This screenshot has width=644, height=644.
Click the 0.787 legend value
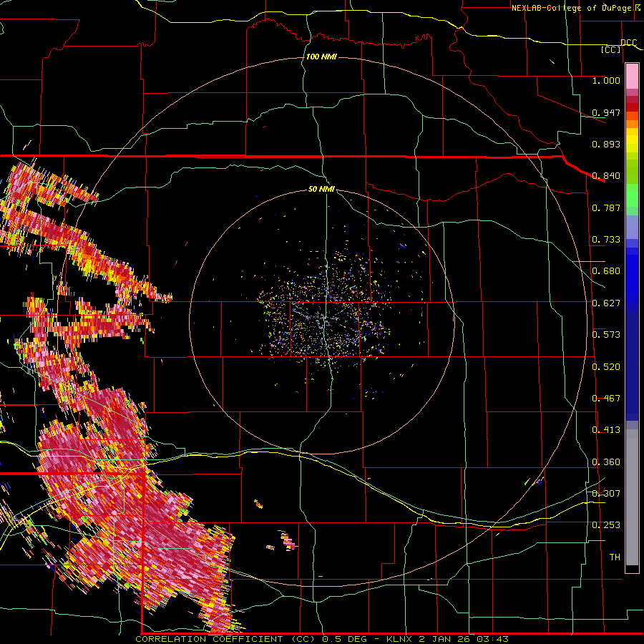pos(606,208)
